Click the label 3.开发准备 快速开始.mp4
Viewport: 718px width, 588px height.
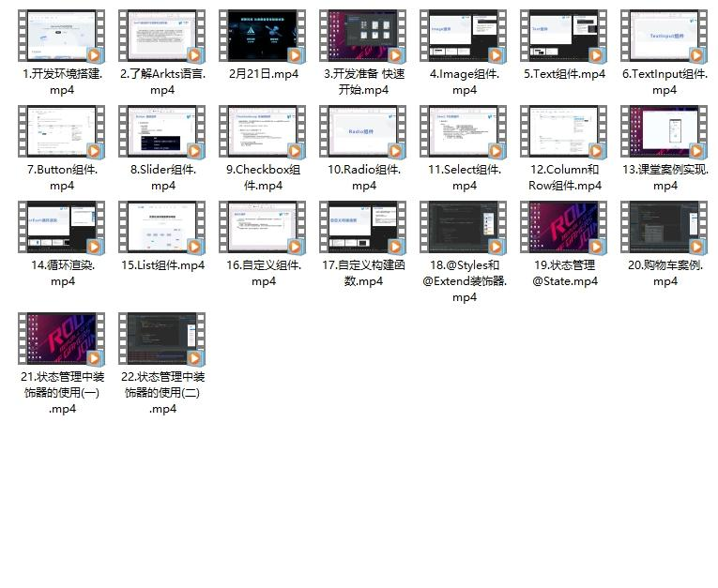[364, 82]
